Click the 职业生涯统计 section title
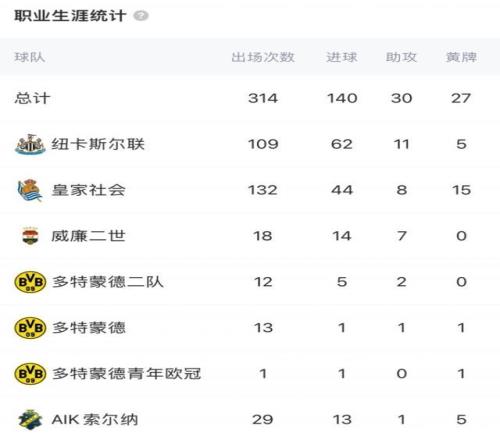500x440 pixels. click(70, 16)
